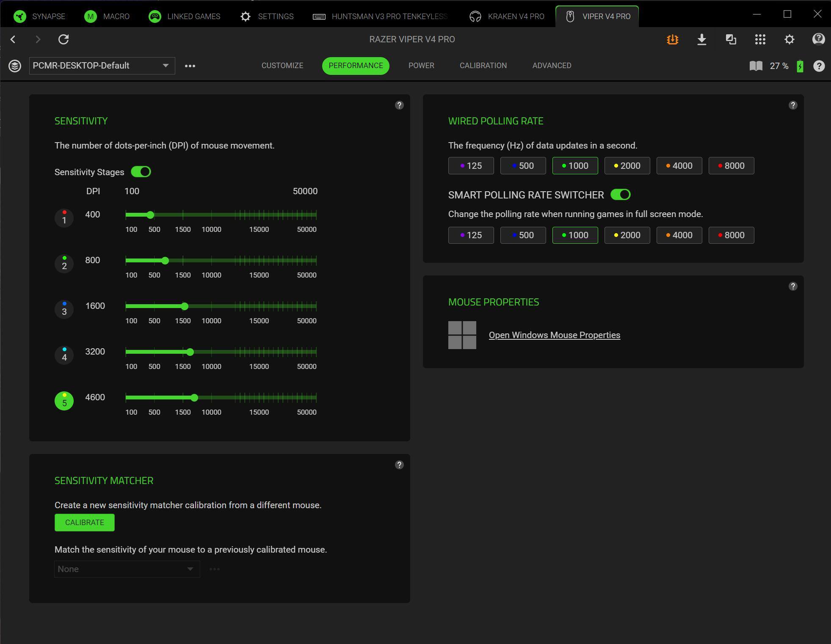The width and height of the screenshot is (831, 644).
Task: Click the Windows logo icon
Action: [x=462, y=335]
